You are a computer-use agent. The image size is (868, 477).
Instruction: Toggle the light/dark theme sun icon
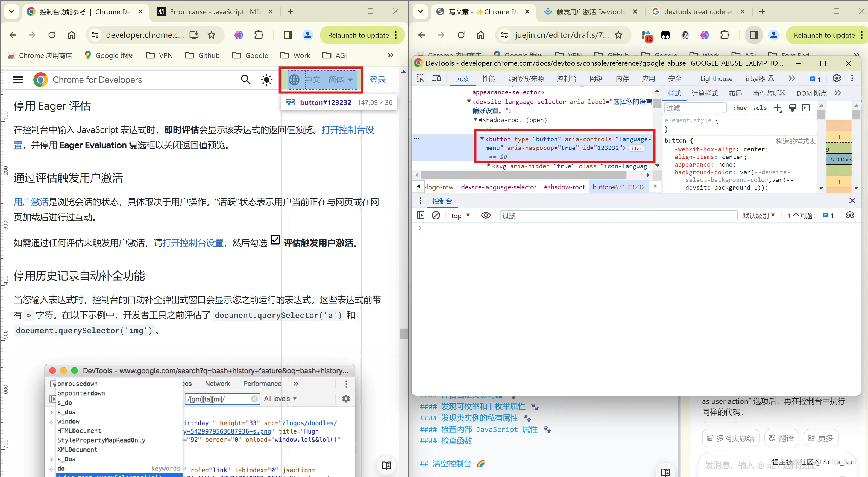[x=266, y=80]
